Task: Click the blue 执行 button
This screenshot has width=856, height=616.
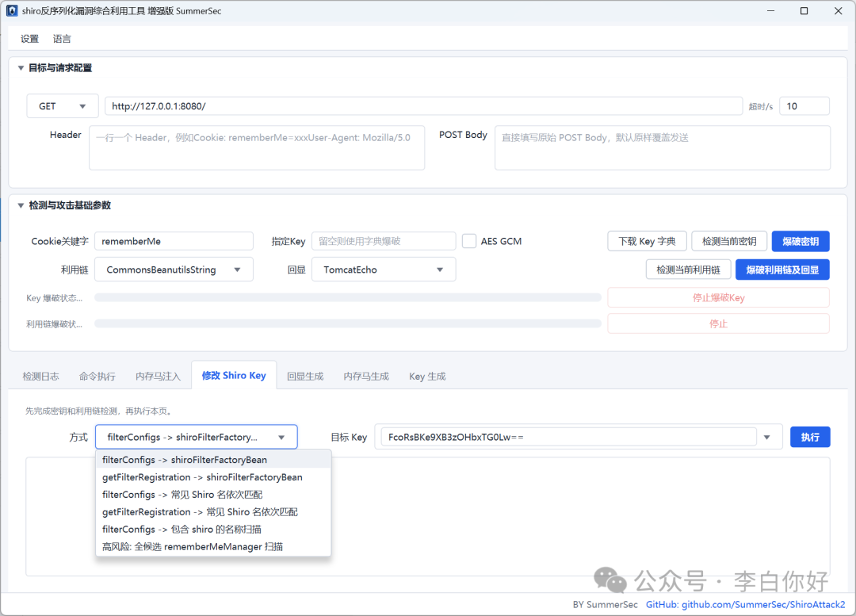Action: (x=810, y=437)
